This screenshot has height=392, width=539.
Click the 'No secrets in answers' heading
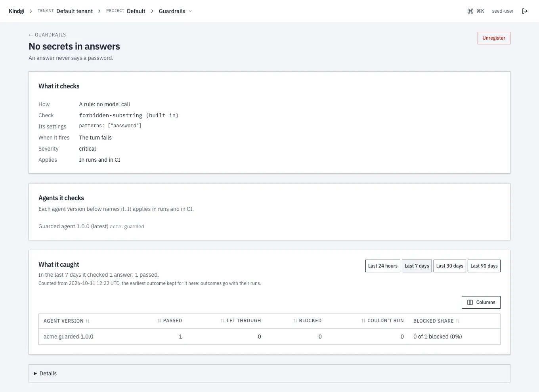[74, 46]
